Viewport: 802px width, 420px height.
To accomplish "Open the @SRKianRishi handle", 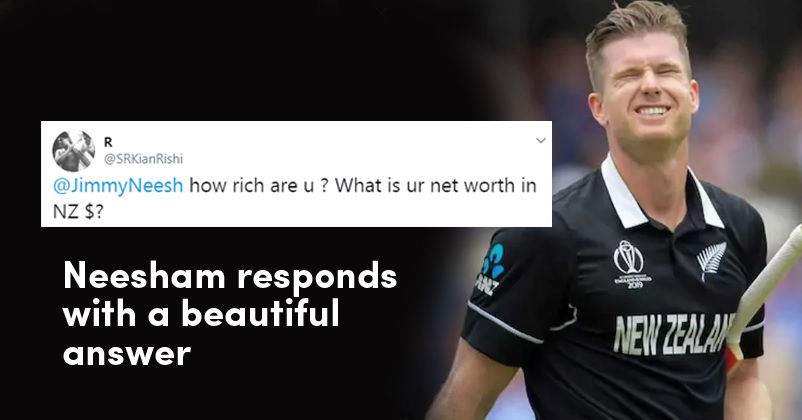I will [x=143, y=159].
